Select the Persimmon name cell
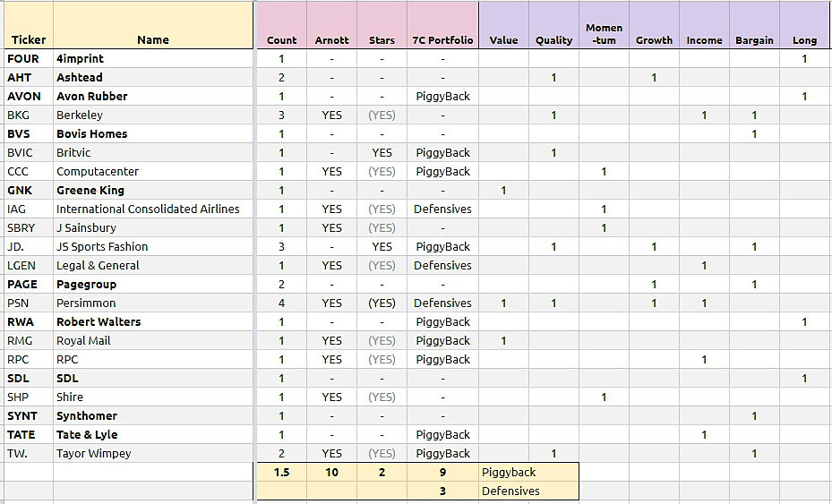Viewport: 832px width, 504px height. click(153, 303)
